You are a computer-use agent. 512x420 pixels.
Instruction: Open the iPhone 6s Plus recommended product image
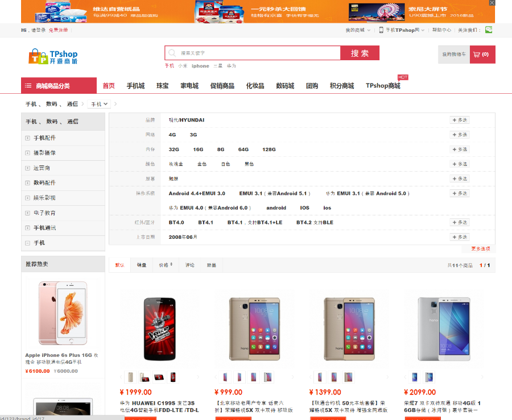(63, 313)
